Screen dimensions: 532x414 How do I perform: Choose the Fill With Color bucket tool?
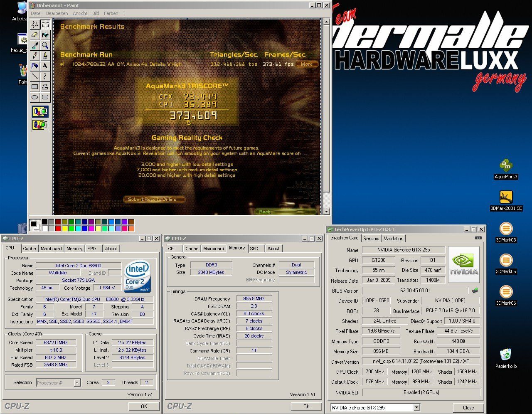pos(45,35)
